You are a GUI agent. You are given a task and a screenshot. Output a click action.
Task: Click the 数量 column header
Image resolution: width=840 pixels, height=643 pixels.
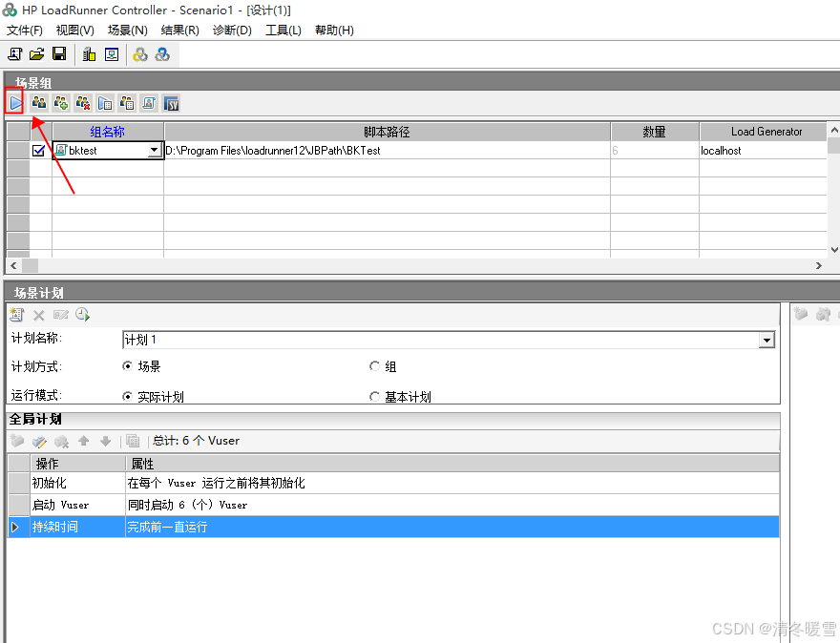(x=655, y=132)
